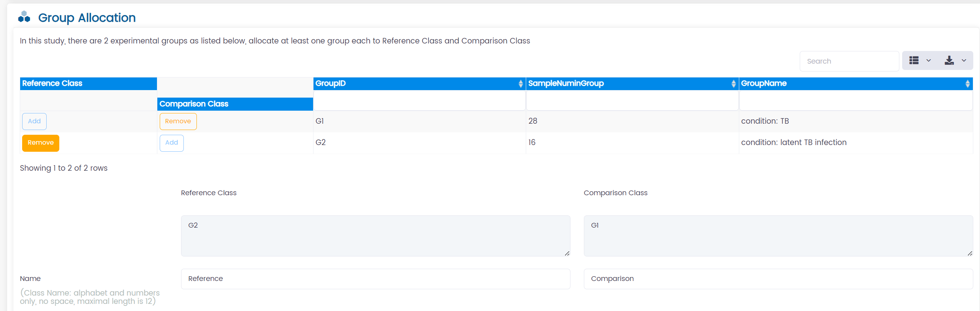Sort table by GroupID sort arrows
The image size is (980, 311).
point(520,84)
